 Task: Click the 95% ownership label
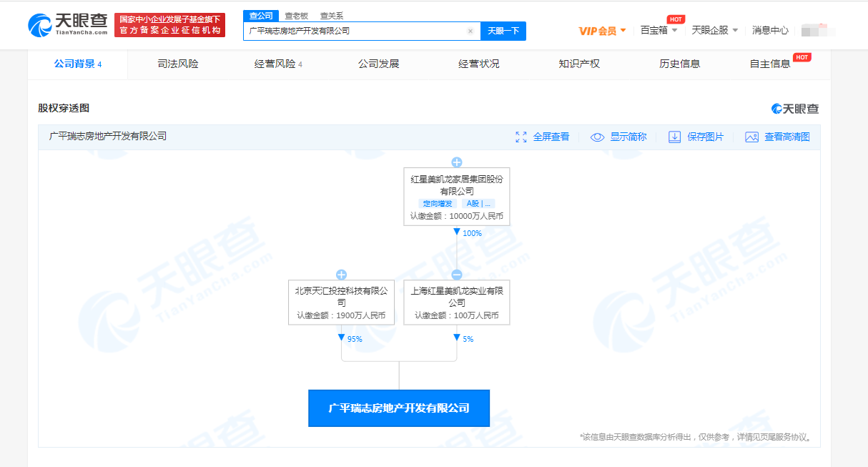[x=355, y=339]
